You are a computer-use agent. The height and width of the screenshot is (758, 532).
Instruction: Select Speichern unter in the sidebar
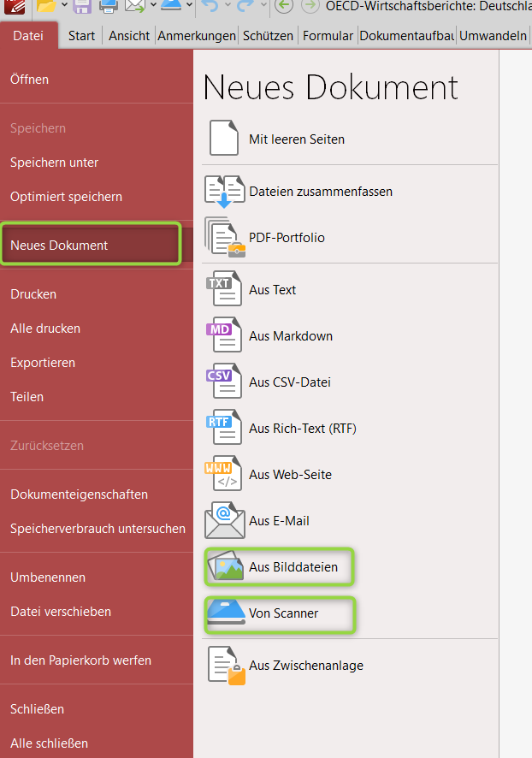54,163
